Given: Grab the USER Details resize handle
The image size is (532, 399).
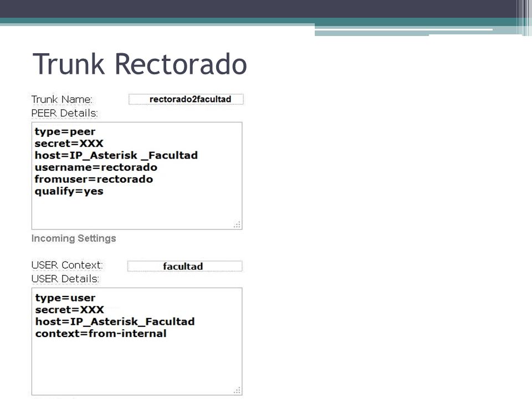Looking at the screenshot, I should [237, 390].
